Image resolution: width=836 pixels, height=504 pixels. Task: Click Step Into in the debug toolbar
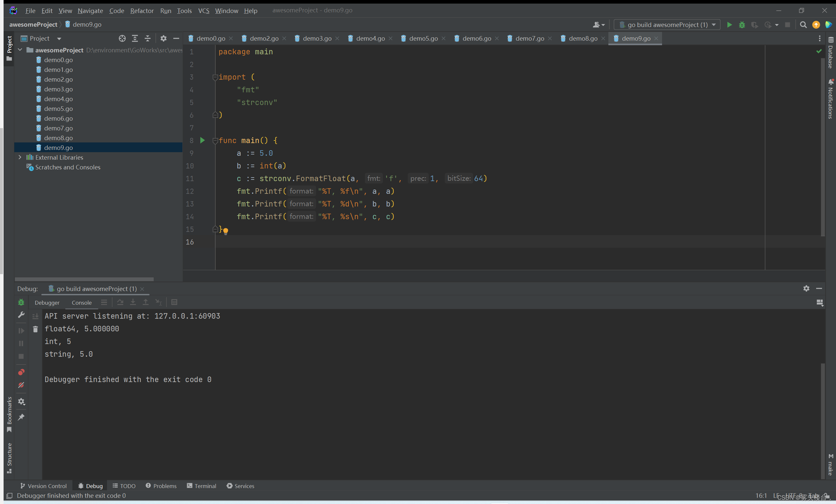[x=133, y=302]
